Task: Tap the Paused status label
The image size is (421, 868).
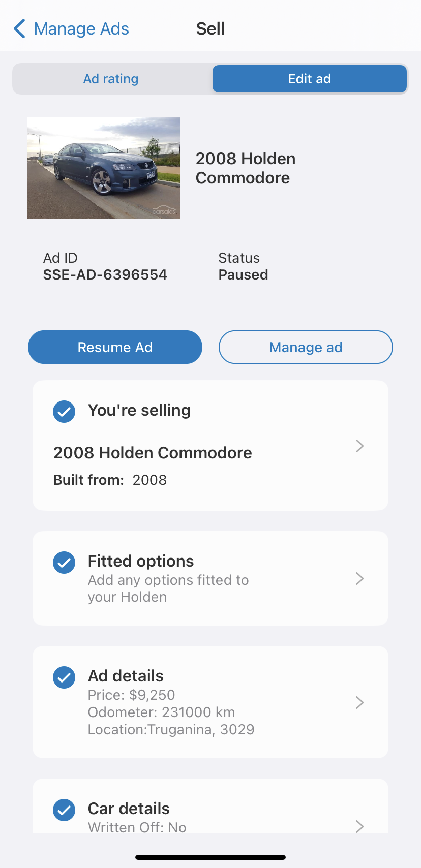Action: click(x=243, y=274)
